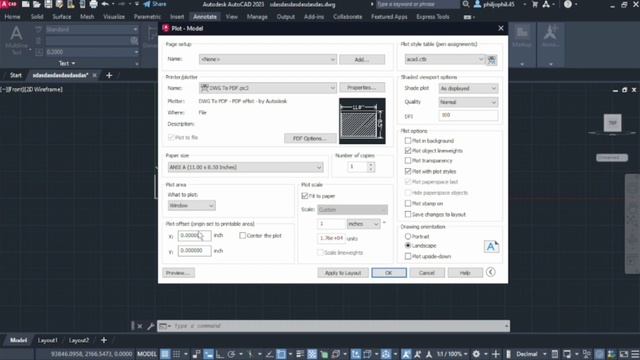Screen dimensions: 640x360
Task: Open the Express Tools ribbon tab
Action: [x=433, y=17]
